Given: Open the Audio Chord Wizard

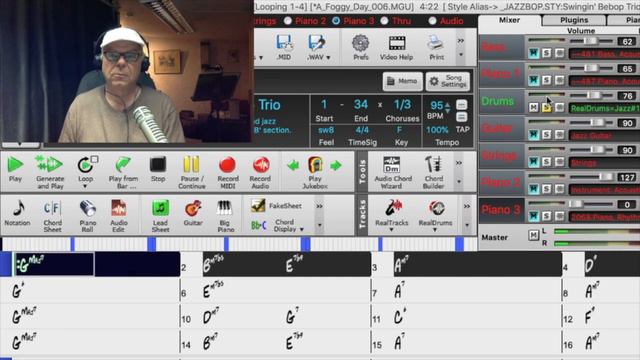Looking at the screenshot, I should [392, 172].
